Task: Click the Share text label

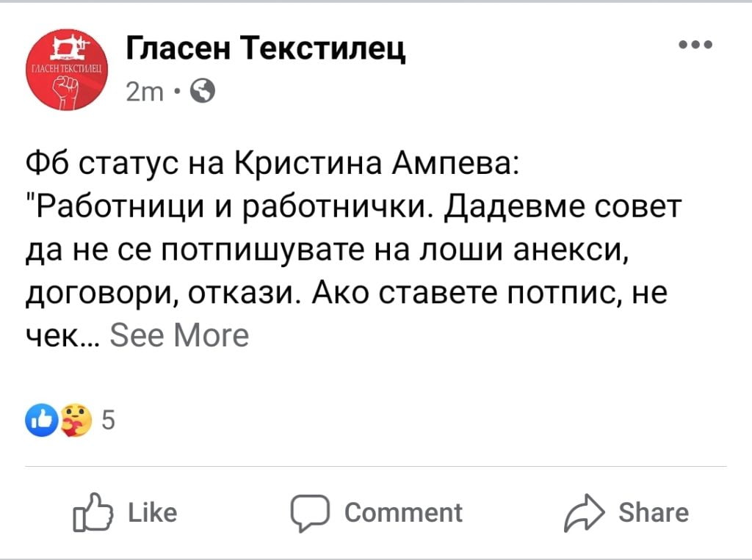Action: pyautogui.click(x=654, y=512)
